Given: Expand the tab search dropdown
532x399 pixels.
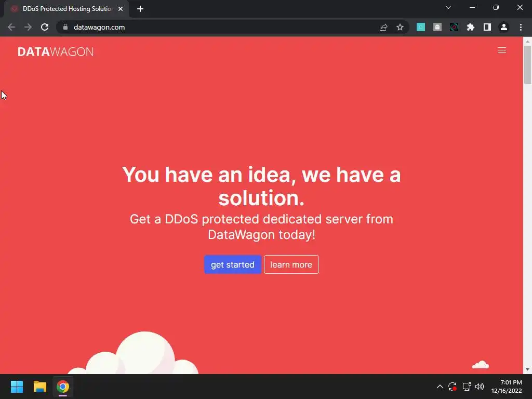Looking at the screenshot, I should 448,7.
